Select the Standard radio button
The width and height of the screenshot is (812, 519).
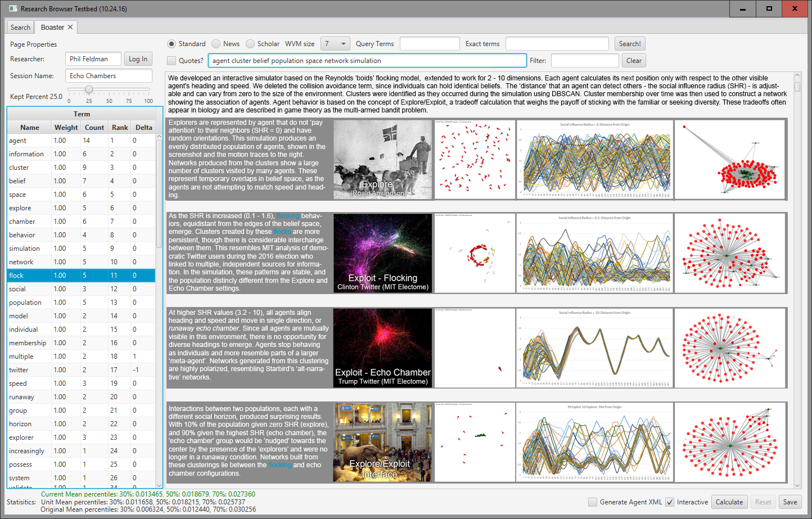pos(172,44)
